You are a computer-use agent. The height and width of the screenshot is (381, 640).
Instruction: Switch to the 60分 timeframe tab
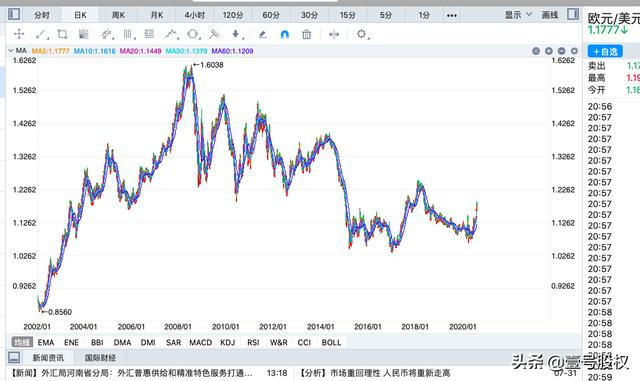(271, 15)
